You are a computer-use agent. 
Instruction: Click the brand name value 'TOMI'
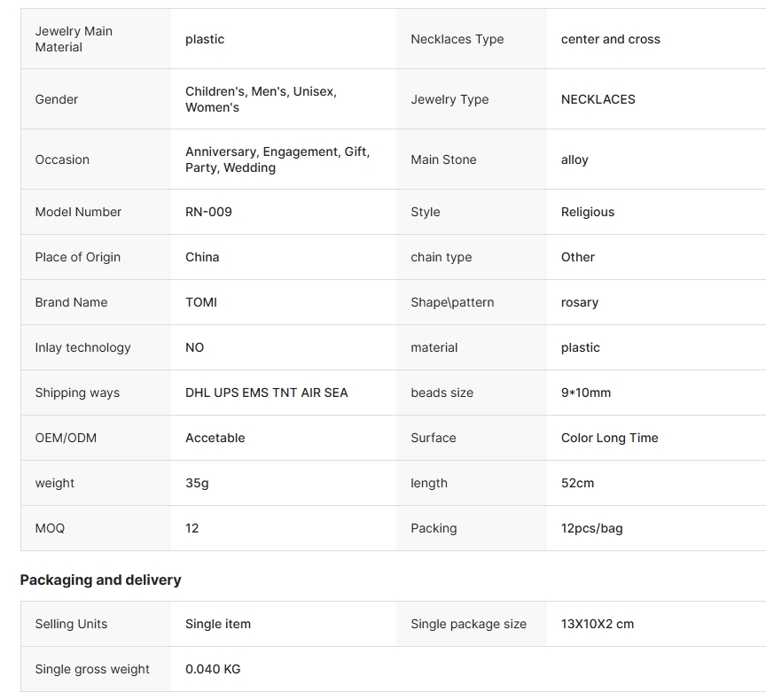pyautogui.click(x=201, y=302)
